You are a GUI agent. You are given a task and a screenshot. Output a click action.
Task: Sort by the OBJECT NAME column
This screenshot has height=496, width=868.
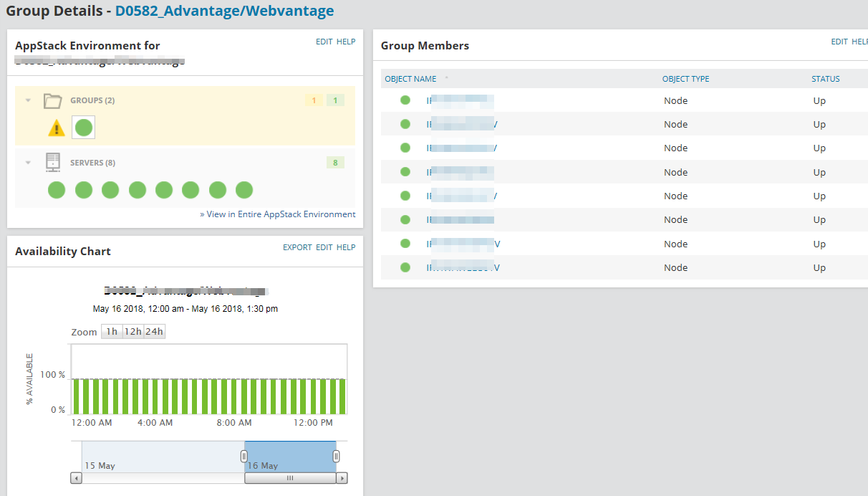point(410,79)
